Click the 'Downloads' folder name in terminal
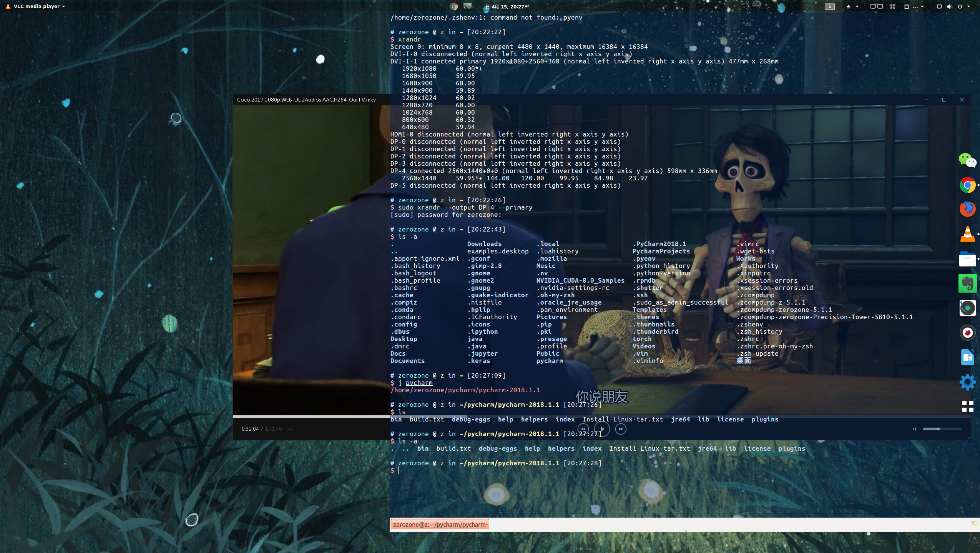The width and height of the screenshot is (980, 553). tap(484, 244)
